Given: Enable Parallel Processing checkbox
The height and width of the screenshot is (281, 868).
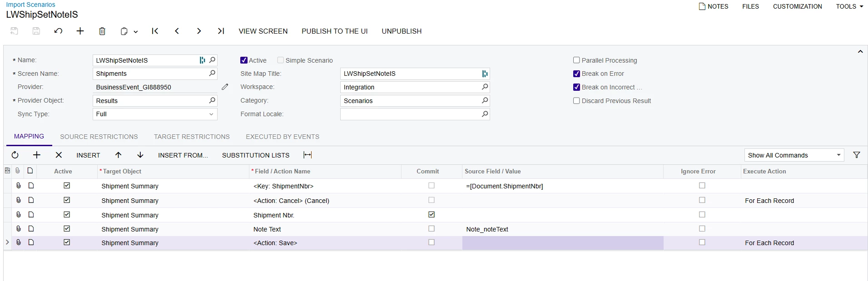Looking at the screenshot, I should coord(576,60).
